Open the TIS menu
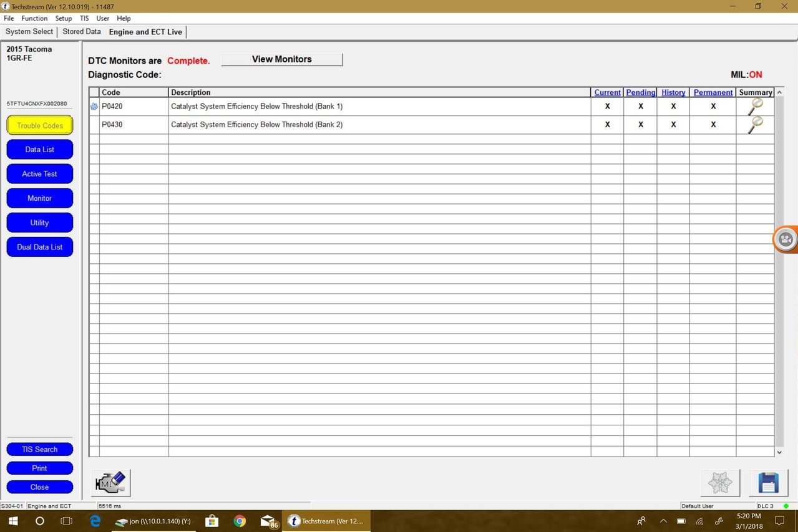Viewport: 798px width, 532px height. click(84, 19)
